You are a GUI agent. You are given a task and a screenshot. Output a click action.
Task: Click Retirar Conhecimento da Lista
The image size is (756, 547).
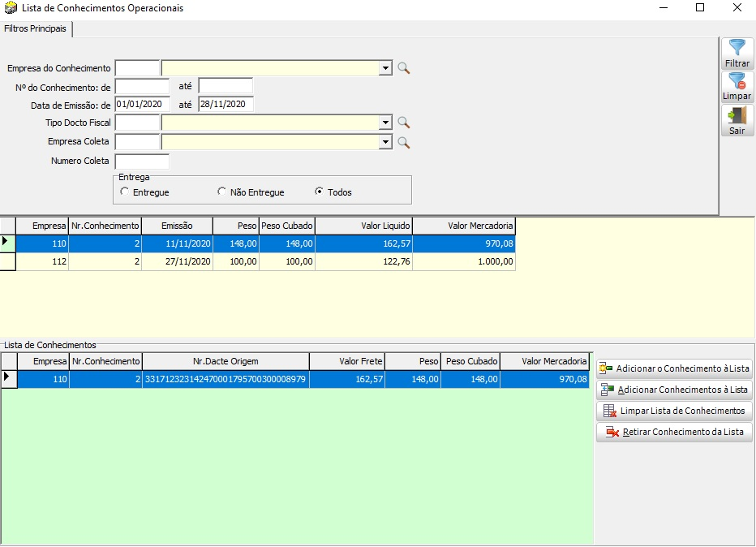pos(674,432)
